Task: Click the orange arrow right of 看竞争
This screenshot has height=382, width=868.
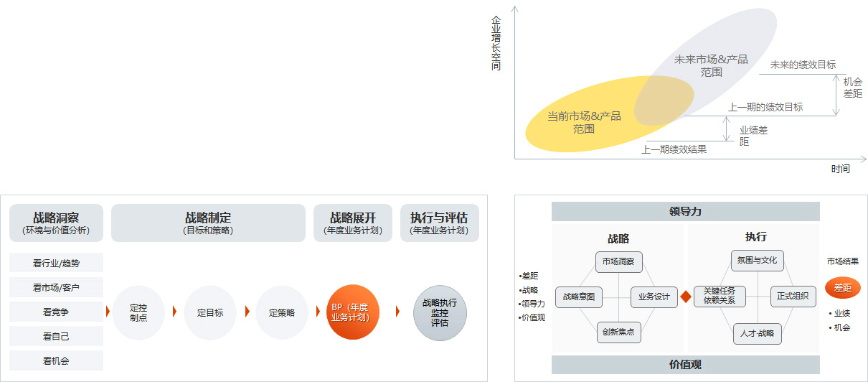Action: 108,312
